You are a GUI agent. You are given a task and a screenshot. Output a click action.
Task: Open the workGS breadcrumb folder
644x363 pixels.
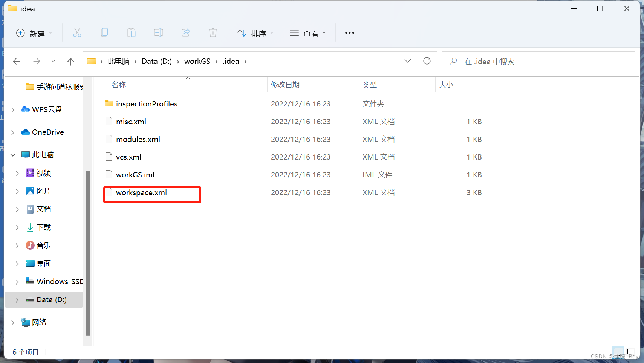pyautogui.click(x=197, y=61)
